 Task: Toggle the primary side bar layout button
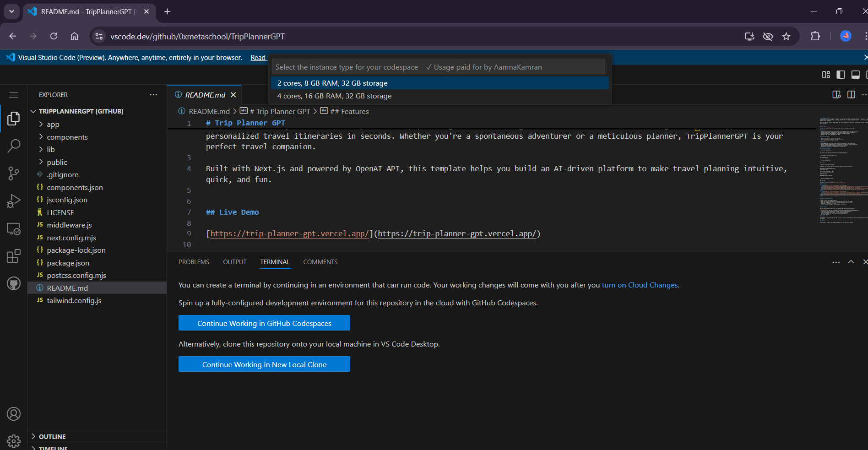(841, 75)
